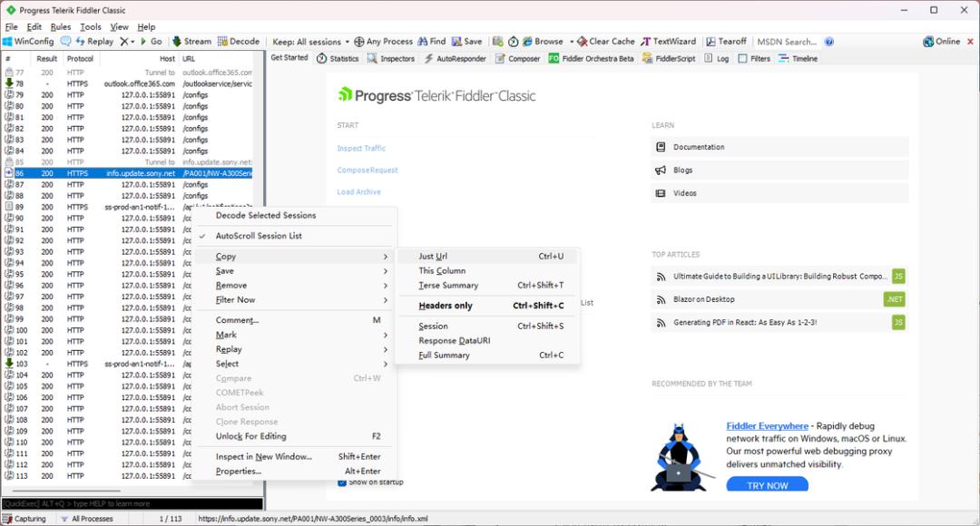Screen dimensions: 980x526
Task: Expand the Mark submenu
Action: pyautogui.click(x=296, y=335)
